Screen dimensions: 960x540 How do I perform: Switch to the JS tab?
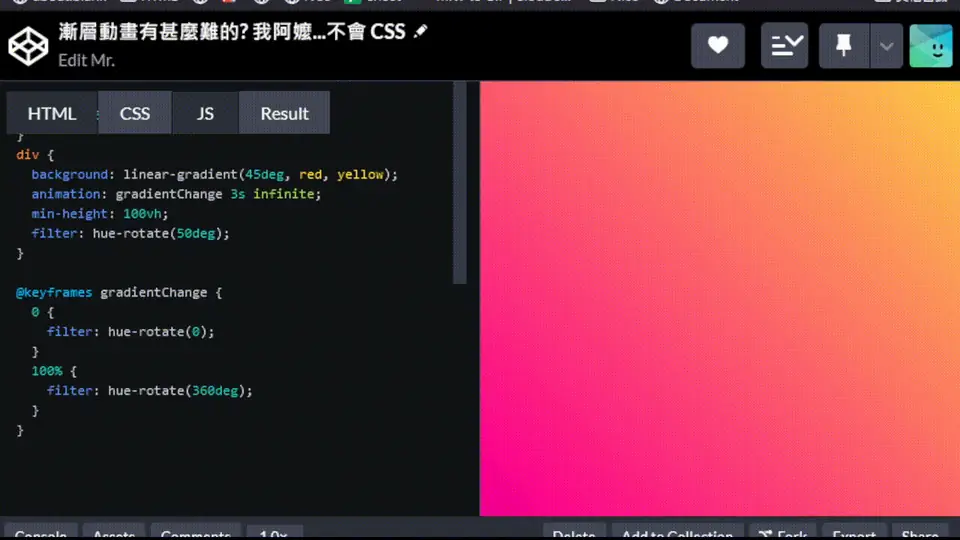tap(205, 113)
